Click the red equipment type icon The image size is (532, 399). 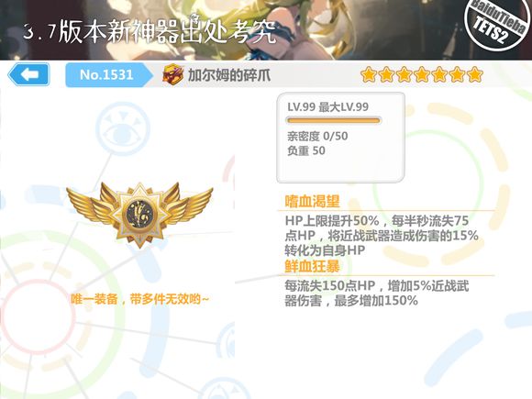pos(173,74)
